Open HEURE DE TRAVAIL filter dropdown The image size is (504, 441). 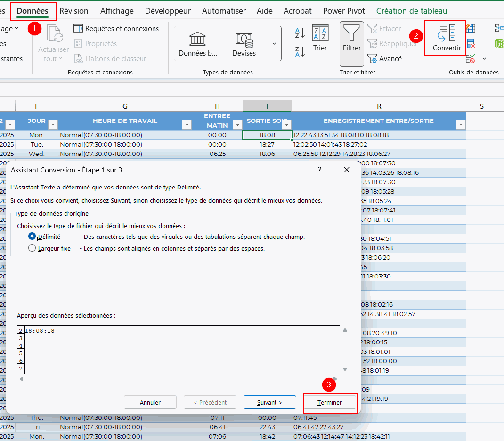pyautogui.click(x=187, y=125)
